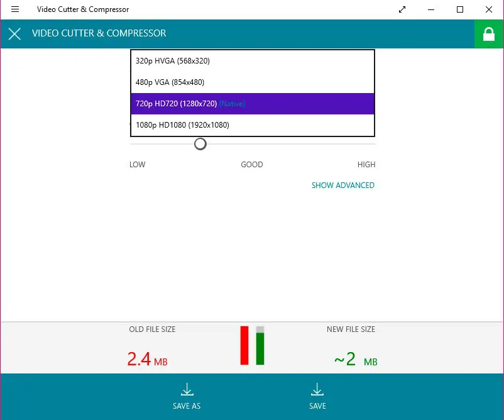Minimize the Video Cutter window
This screenshot has width=504, height=420.
pyautogui.click(x=431, y=9)
